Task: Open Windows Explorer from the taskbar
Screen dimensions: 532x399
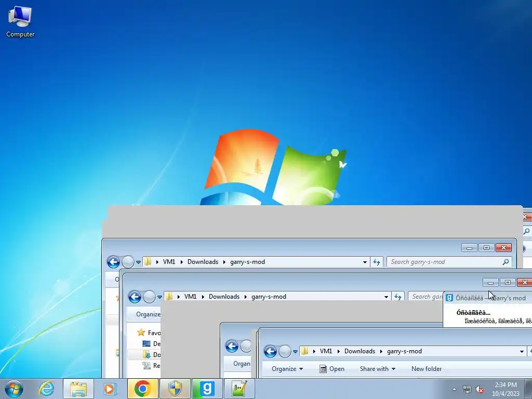Action: [x=78, y=389]
